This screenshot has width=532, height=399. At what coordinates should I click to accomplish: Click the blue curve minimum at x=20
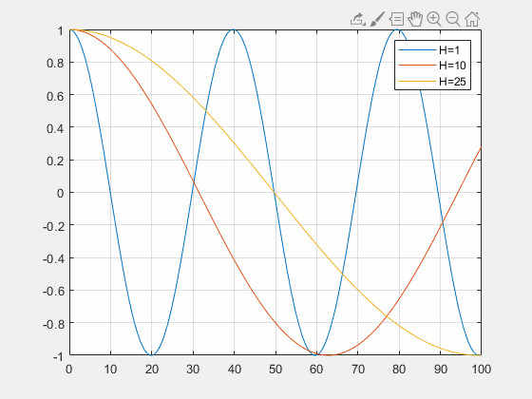point(152,354)
